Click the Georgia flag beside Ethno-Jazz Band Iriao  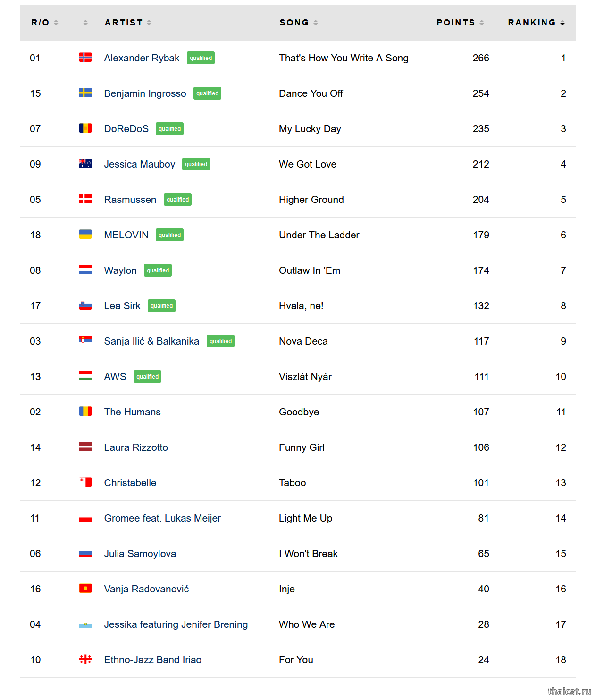click(85, 659)
